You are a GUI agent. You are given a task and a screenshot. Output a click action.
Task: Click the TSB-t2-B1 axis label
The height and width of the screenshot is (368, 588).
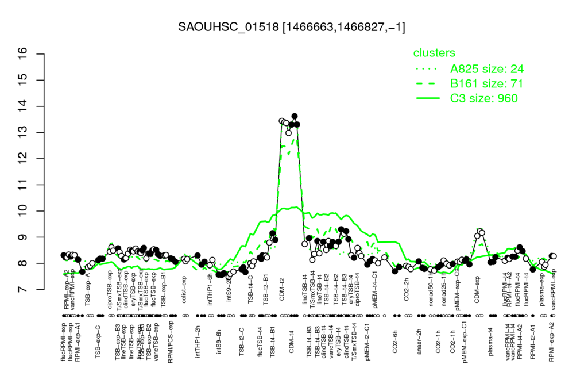(266, 290)
